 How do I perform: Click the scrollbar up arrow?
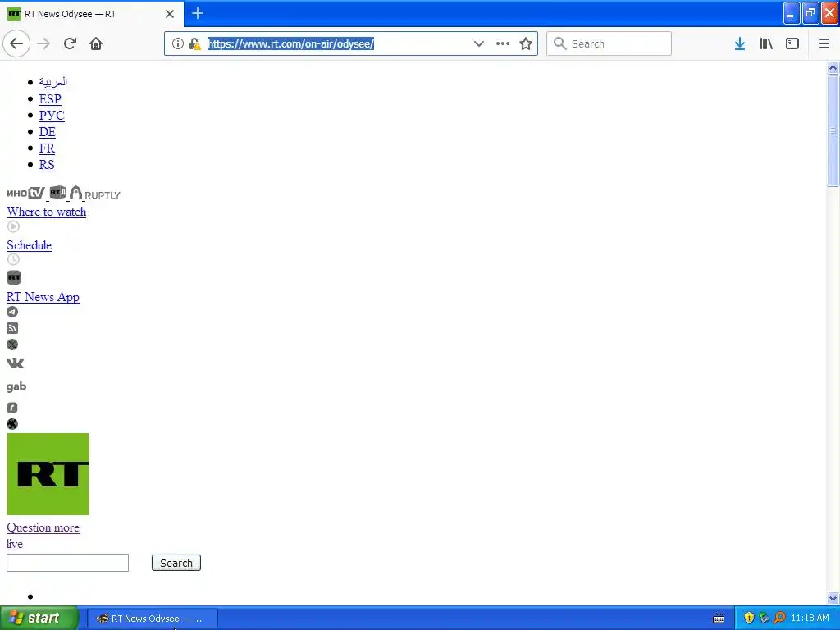pos(833,67)
